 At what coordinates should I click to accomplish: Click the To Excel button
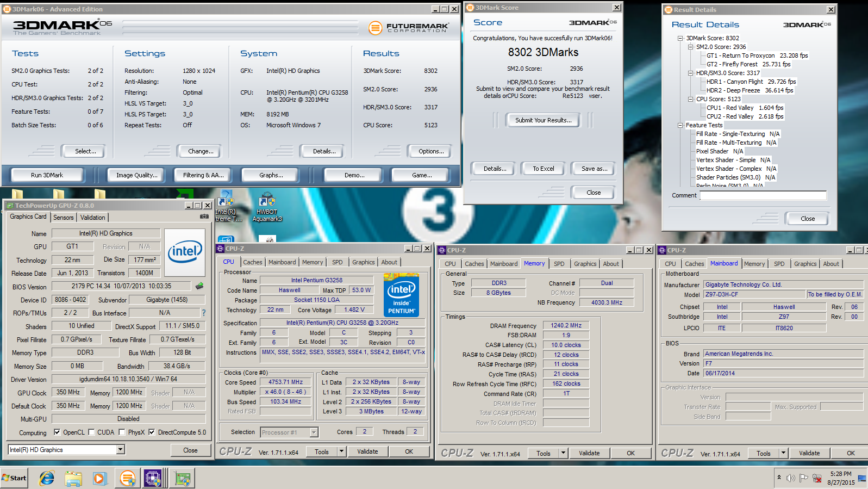tap(544, 169)
